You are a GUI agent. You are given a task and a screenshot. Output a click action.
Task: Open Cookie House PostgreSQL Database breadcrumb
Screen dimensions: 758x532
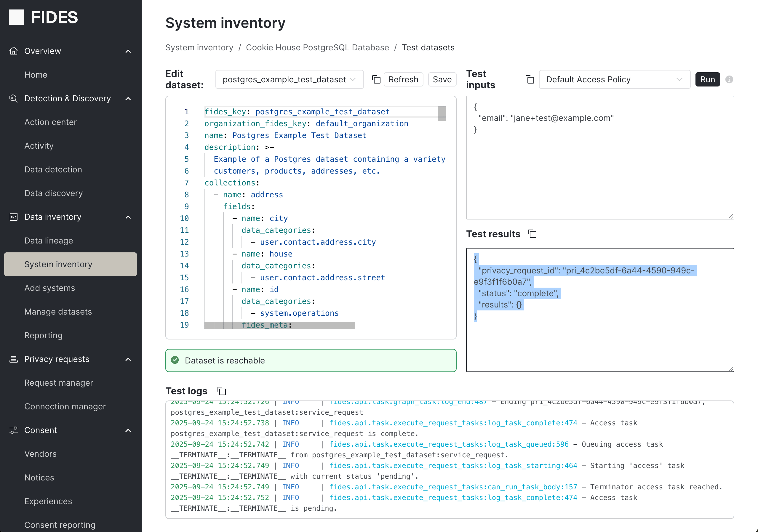coord(317,47)
